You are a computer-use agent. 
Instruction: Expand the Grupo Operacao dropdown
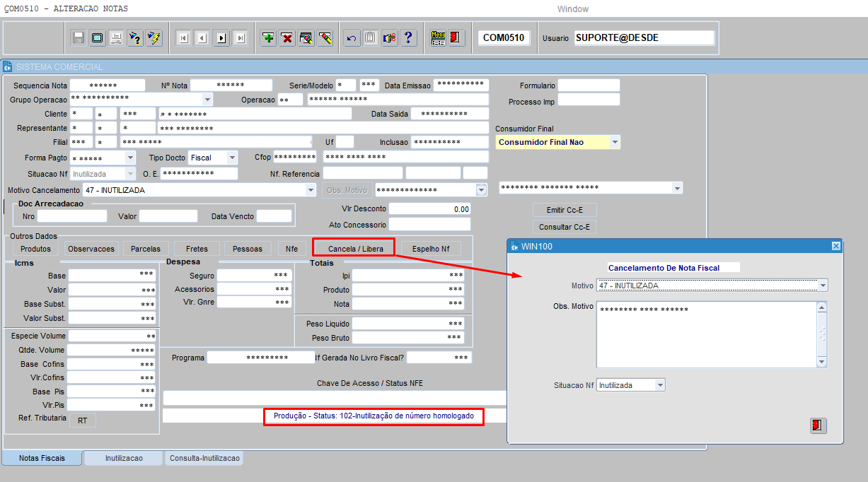[207, 100]
